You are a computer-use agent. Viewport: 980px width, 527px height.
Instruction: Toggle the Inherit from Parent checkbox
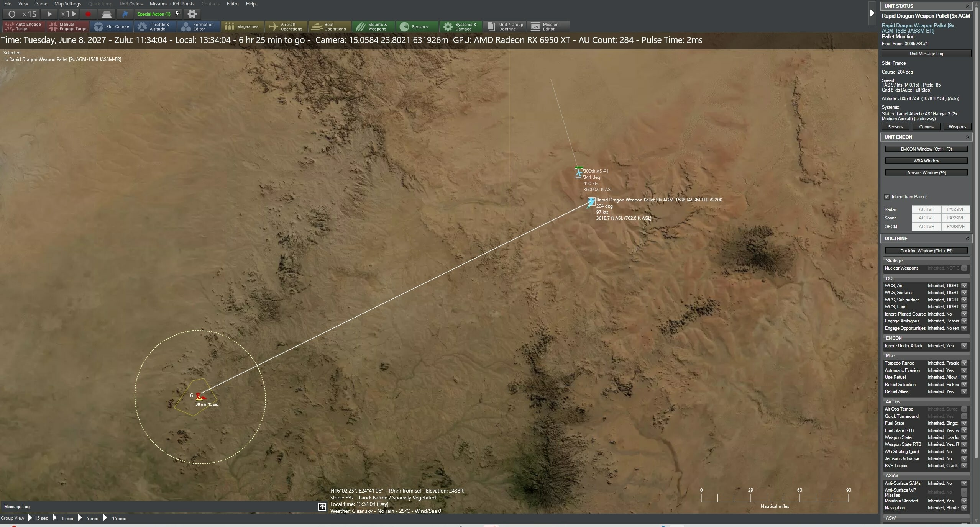tap(886, 196)
